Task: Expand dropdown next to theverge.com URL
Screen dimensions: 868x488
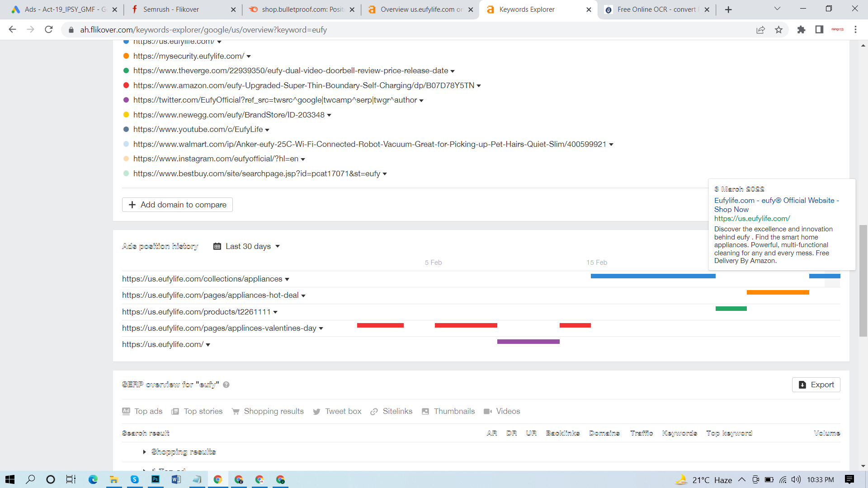Action: 453,71
